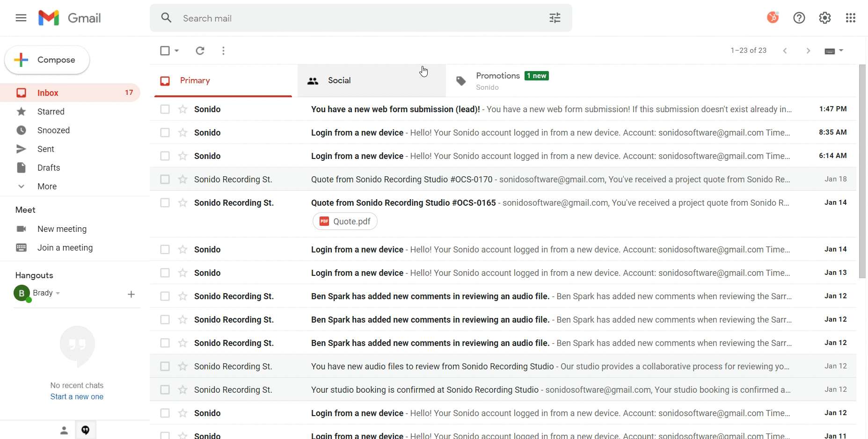Click the New meeting camera icon
Viewport: 868px width, 439px height.
coord(22,229)
